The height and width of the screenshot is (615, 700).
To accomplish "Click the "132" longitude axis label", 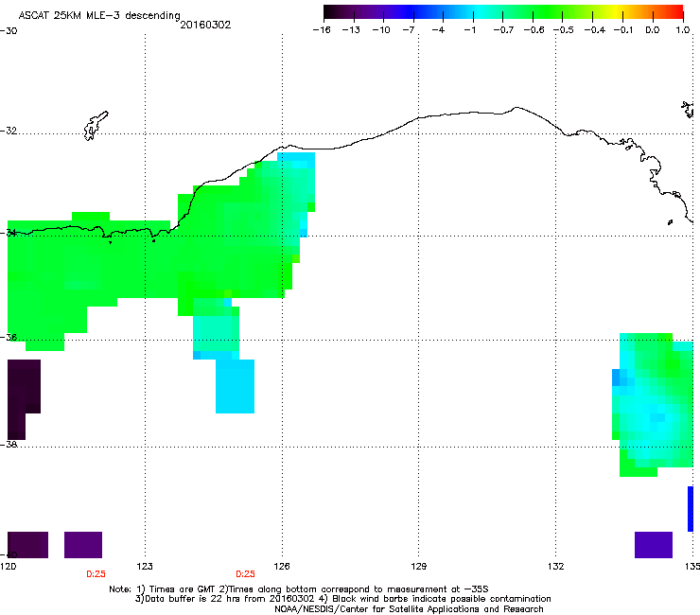I will 555,567.
